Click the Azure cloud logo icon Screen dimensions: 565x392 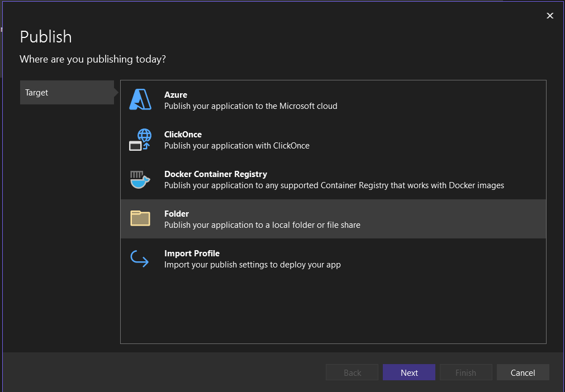(x=140, y=100)
